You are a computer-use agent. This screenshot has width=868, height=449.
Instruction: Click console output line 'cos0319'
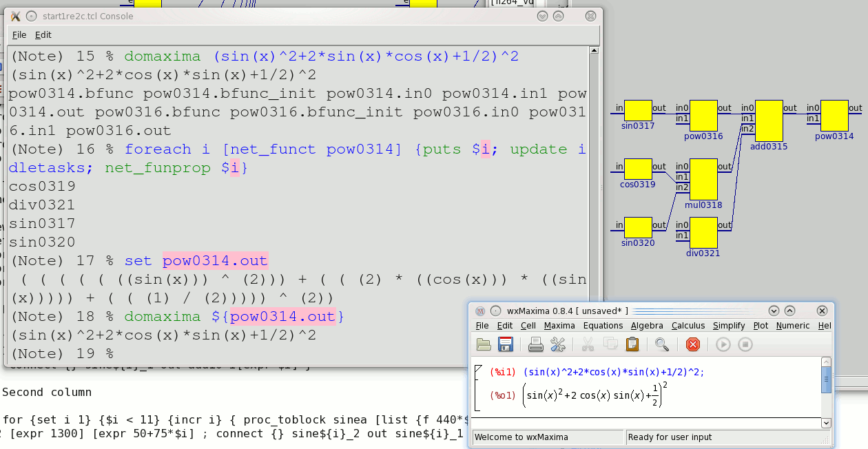click(43, 186)
